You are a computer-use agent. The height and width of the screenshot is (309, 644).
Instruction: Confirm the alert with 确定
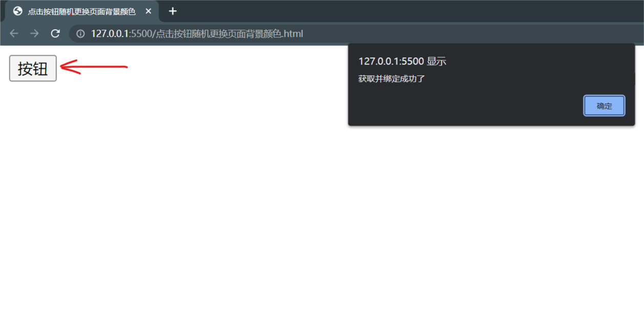[x=604, y=106]
